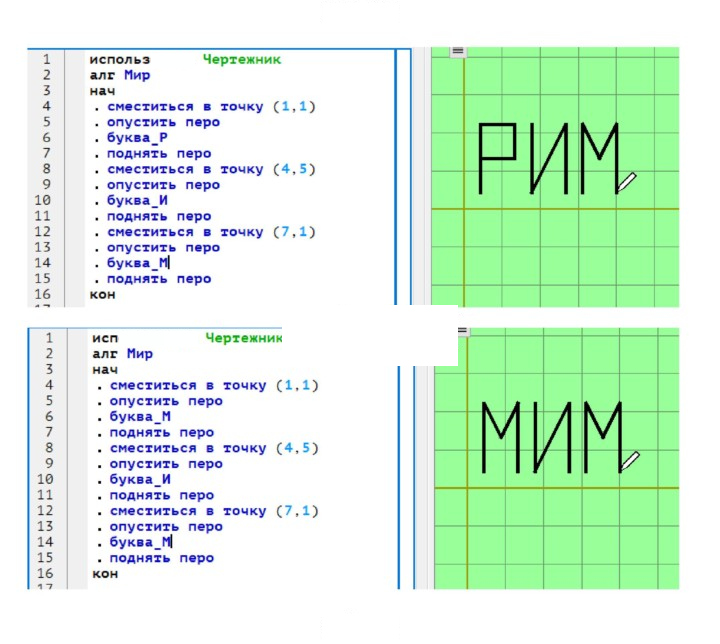Image resolution: width=720 pixels, height=644 pixels.
Task: Click line number 12 in the bottom editor gutter
Action: coord(45,511)
